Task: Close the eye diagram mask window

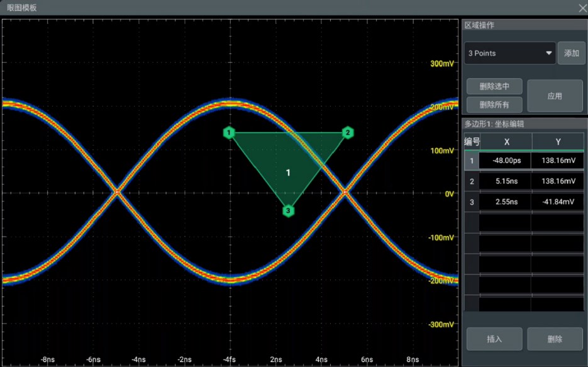Action: (x=582, y=8)
